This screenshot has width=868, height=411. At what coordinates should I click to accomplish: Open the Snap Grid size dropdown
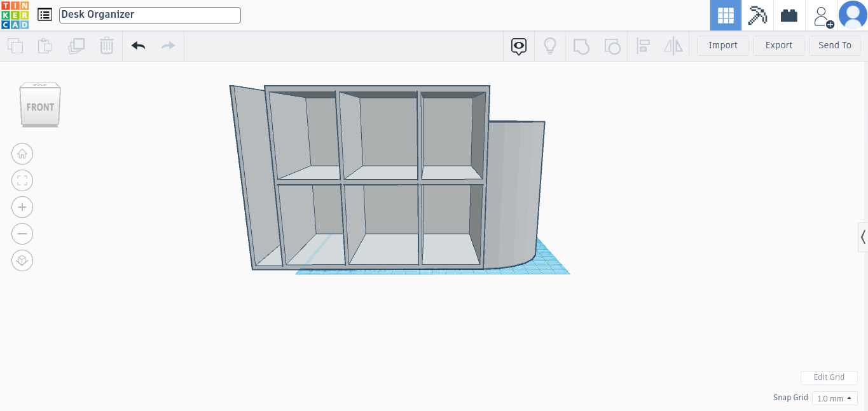pyautogui.click(x=834, y=398)
